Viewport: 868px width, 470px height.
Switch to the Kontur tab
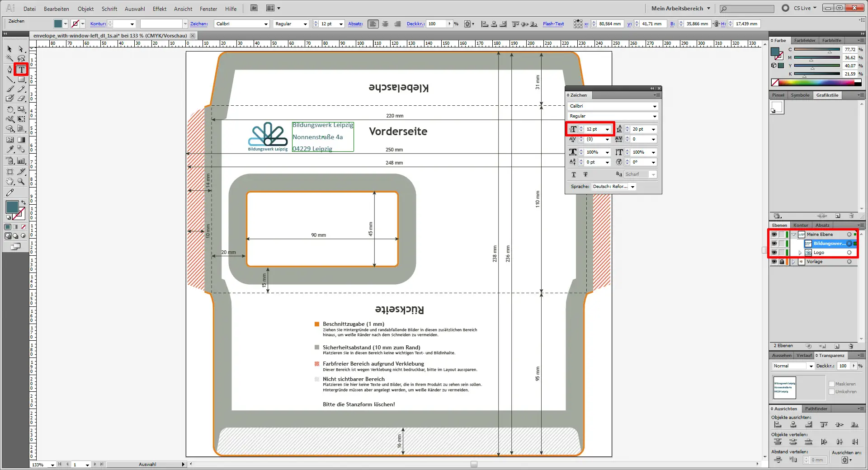click(800, 225)
